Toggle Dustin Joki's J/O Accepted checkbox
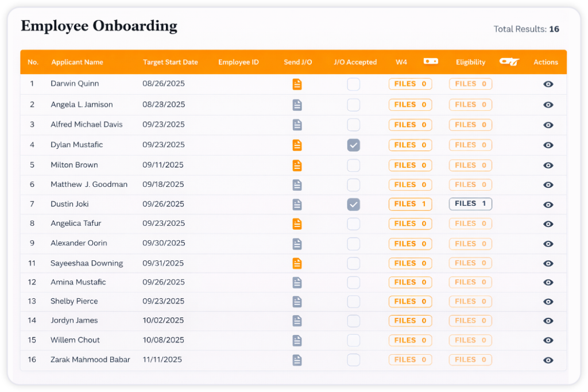Viewport: 588px width, 392px height. [x=353, y=204]
